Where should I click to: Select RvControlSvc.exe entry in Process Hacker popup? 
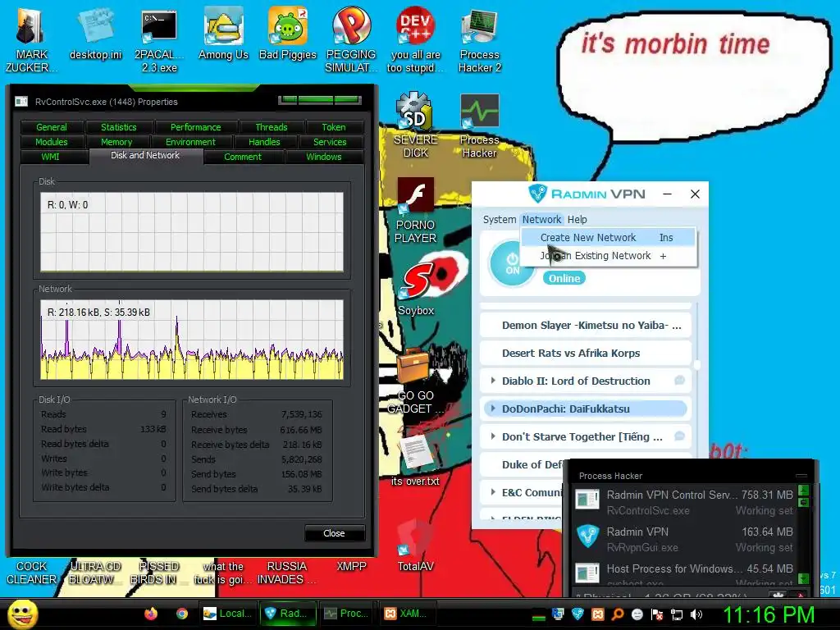pyautogui.click(x=683, y=501)
